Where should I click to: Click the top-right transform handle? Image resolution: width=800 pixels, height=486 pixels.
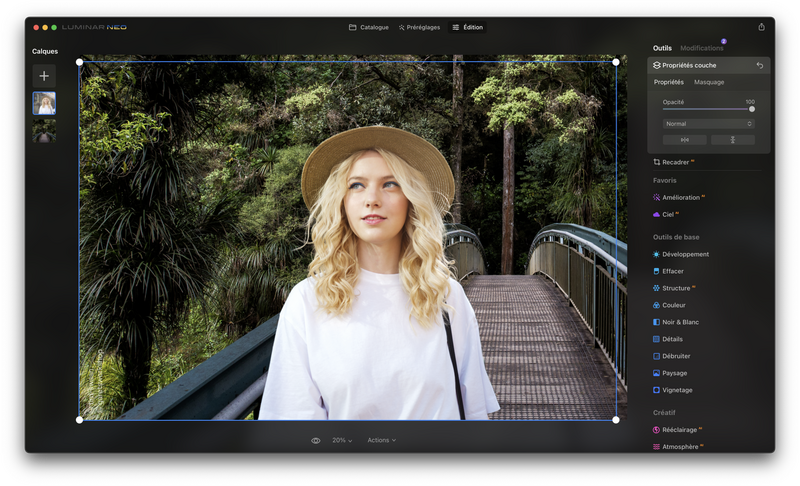[616, 62]
